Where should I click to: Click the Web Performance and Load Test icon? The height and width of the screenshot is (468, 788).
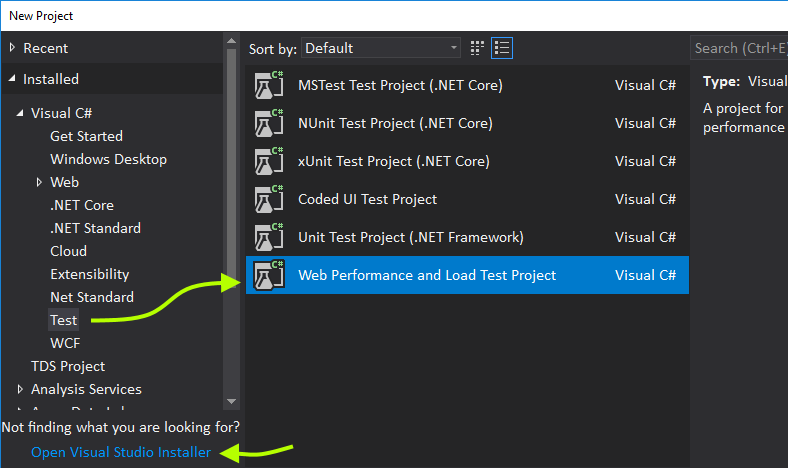[x=269, y=275]
